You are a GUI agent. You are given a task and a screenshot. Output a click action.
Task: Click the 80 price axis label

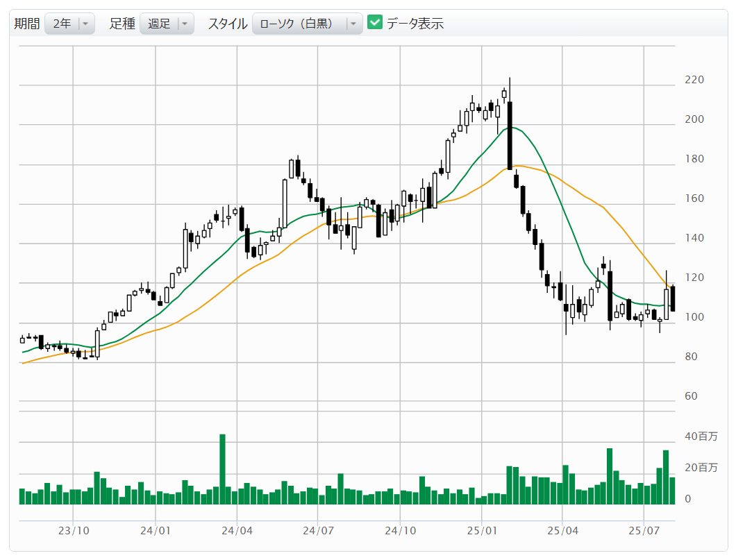tap(691, 357)
